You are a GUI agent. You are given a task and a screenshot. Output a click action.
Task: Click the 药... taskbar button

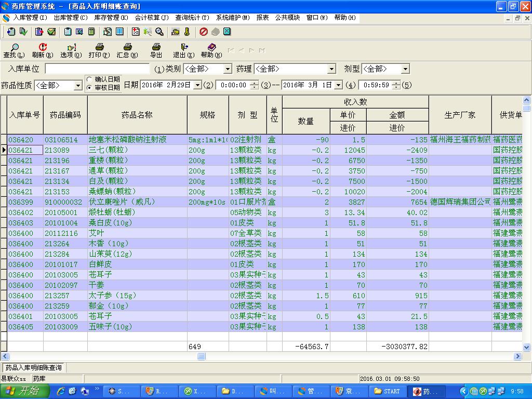tap(426, 391)
